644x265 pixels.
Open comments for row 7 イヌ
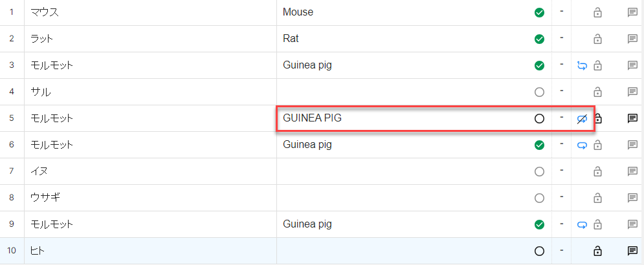[632, 171]
